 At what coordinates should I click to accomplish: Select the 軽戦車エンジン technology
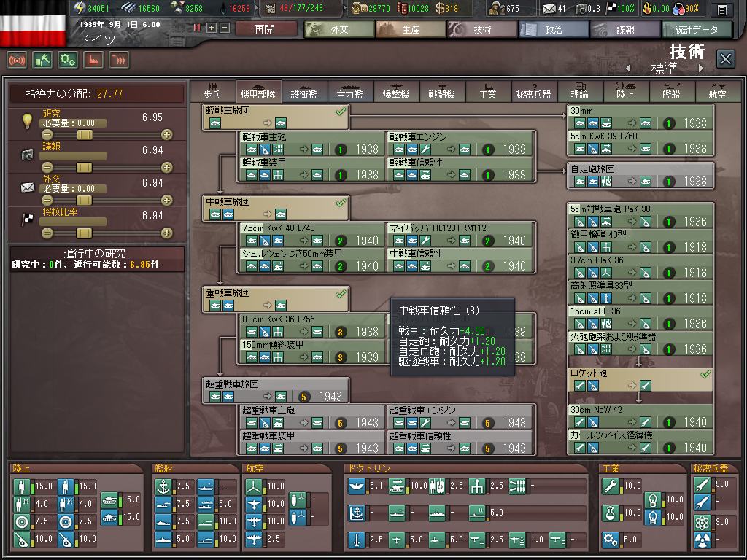[x=460, y=144]
